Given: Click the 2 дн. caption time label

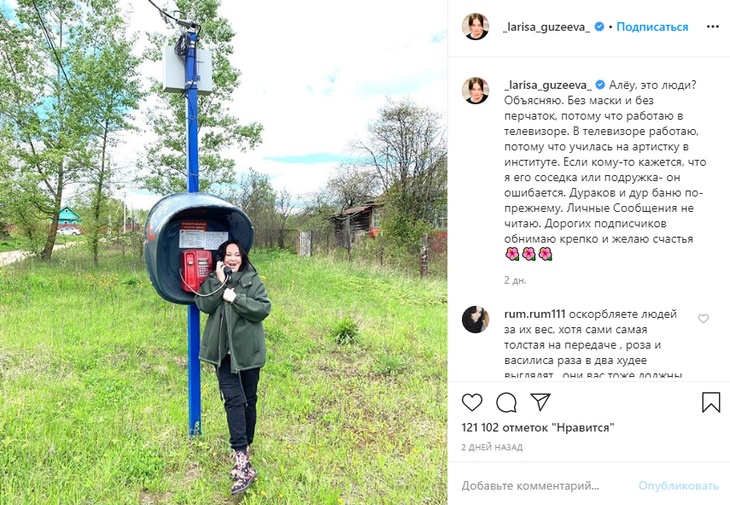Looking at the screenshot, I should point(515,281).
